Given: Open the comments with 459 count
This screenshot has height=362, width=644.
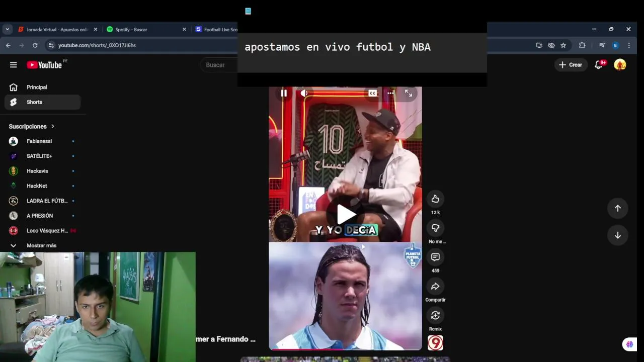Looking at the screenshot, I should pos(435,257).
